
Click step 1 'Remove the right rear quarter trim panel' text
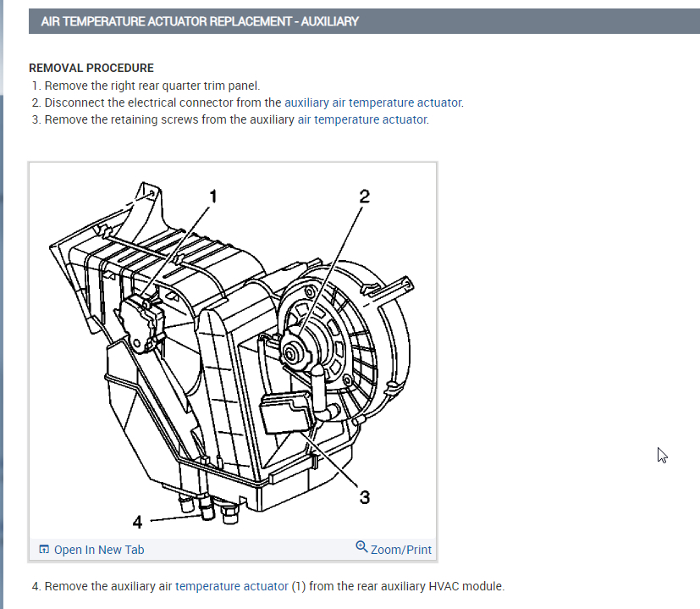(152, 86)
